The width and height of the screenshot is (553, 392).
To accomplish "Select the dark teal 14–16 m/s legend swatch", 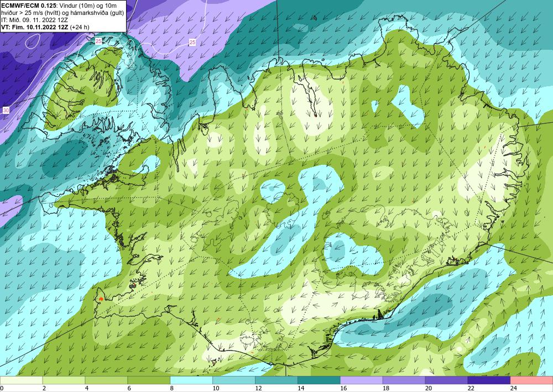I will tap(319, 380).
